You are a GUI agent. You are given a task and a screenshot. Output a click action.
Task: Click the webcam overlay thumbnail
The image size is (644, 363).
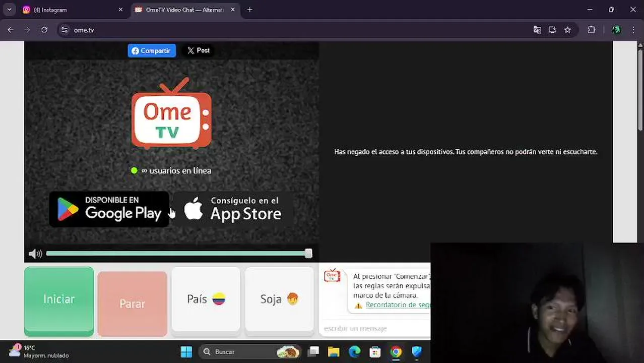[x=537, y=302]
